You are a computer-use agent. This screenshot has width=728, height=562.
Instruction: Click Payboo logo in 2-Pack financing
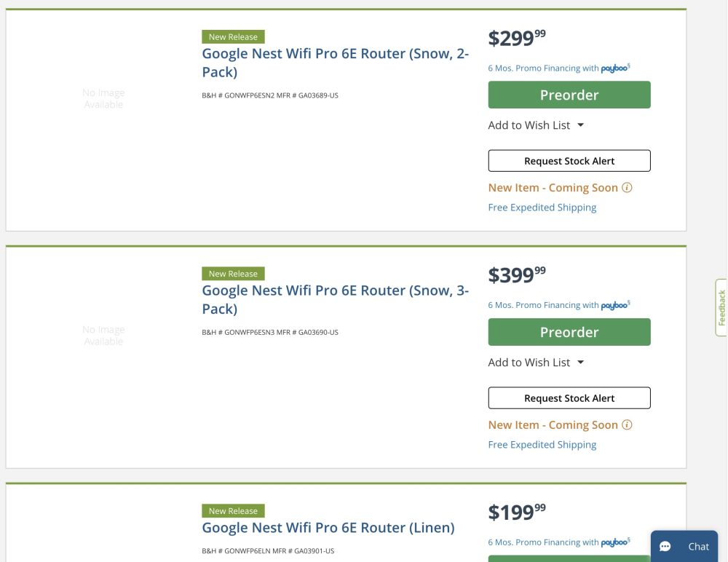pos(614,68)
